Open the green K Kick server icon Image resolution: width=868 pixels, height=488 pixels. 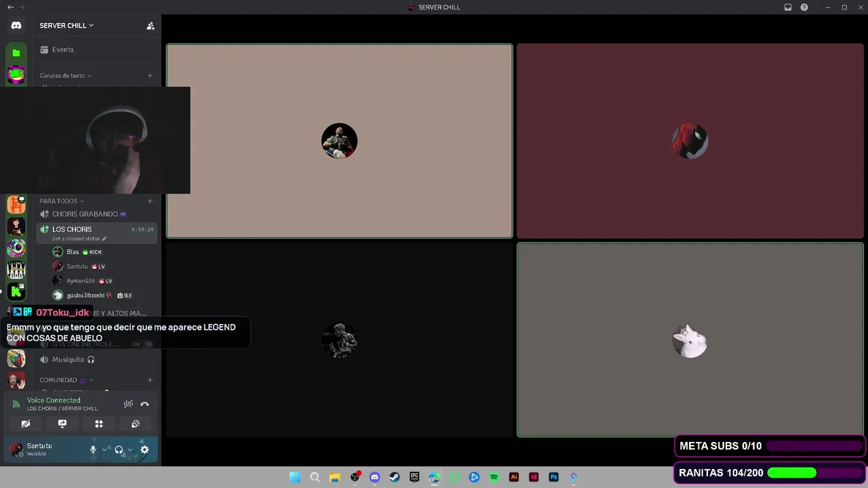16,291
